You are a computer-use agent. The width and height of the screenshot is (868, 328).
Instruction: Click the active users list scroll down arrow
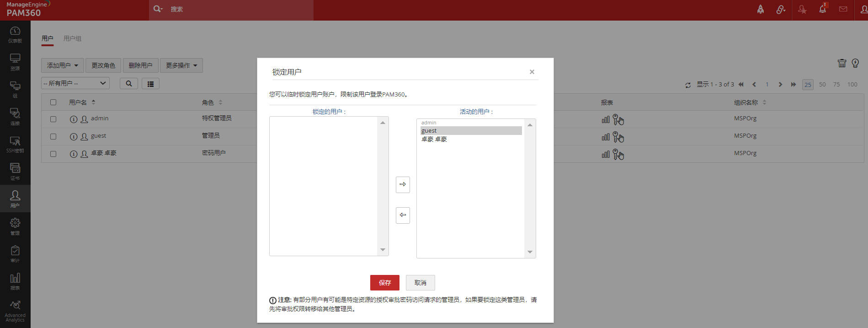[x=530, y=252]
